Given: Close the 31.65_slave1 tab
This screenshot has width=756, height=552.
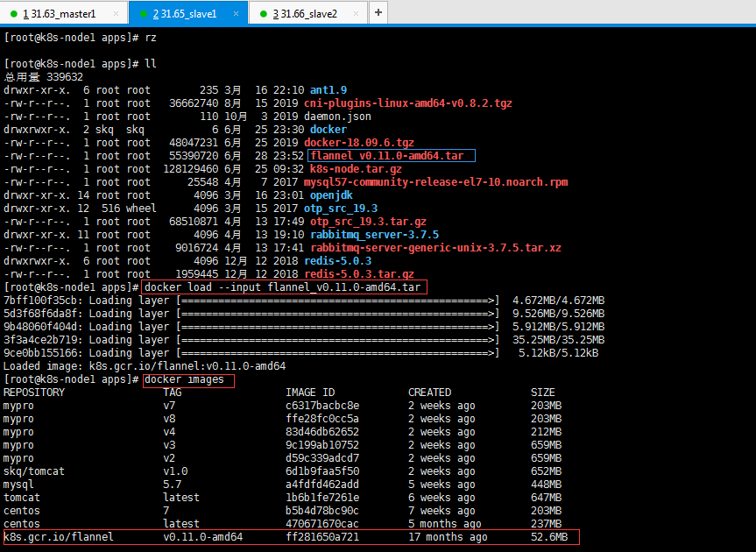Looking at the screenshot, I should (236, 14).
